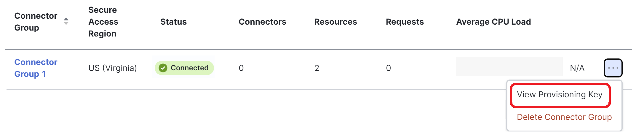Click the Secure Access Region column header
Viewport: 644px width, 138px height.
[103, 22]
